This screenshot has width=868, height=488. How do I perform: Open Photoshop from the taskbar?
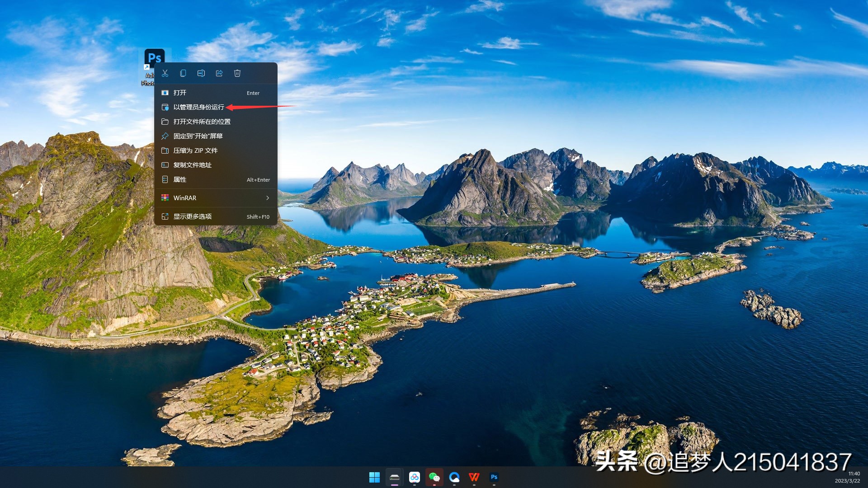pos(494,477)
